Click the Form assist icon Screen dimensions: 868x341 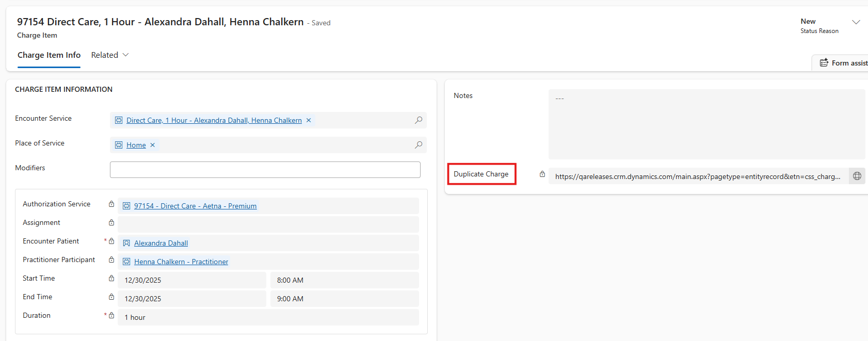tap(824, 63)
